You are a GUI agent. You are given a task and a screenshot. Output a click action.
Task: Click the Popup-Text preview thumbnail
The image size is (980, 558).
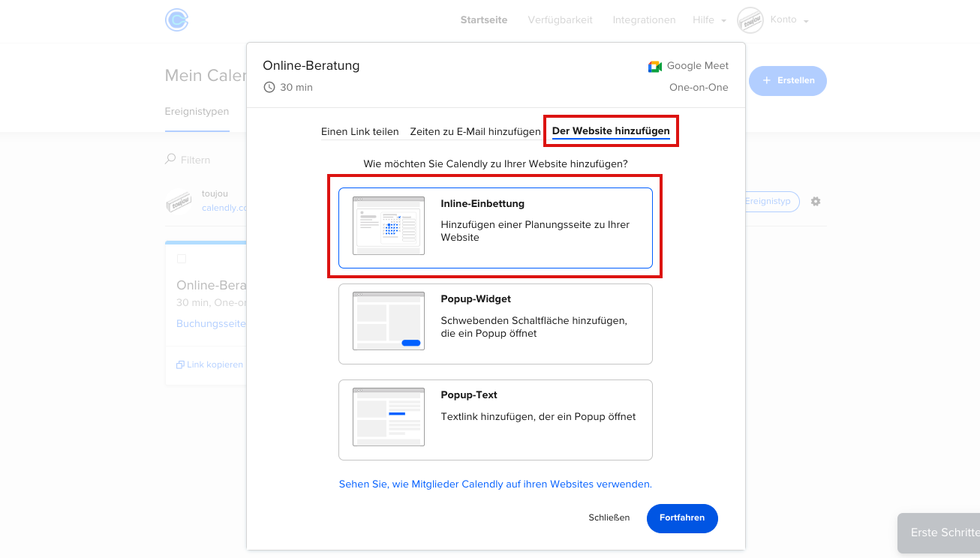(x=389, y=417)
